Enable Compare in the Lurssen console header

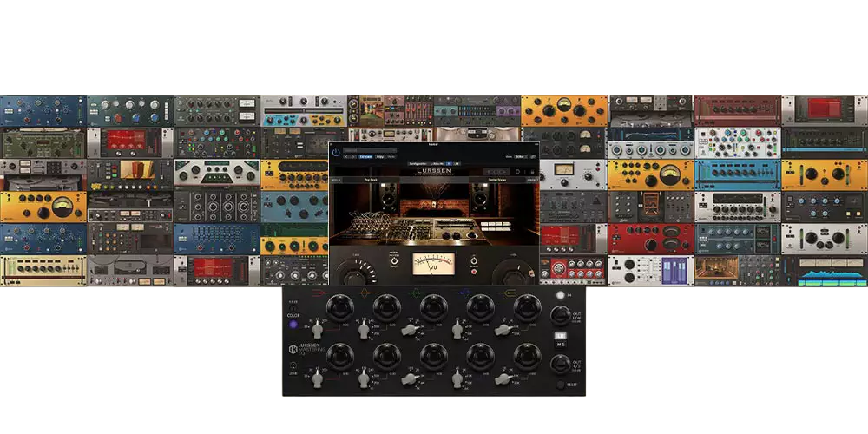coord(365,156)
